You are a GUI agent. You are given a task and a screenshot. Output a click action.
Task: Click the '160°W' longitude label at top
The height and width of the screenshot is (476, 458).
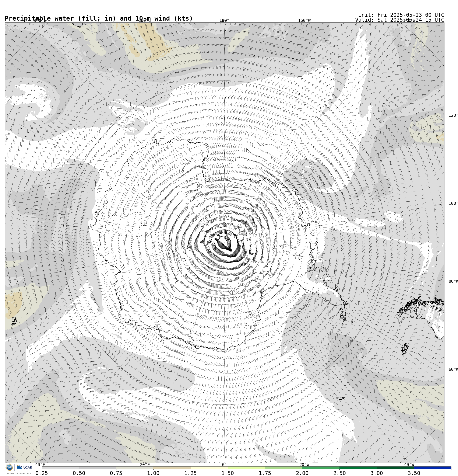point(304,20)
